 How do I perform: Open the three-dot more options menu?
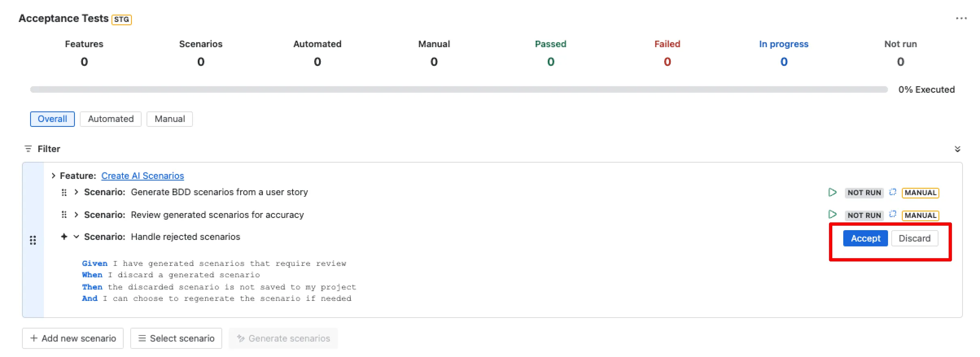961,18
